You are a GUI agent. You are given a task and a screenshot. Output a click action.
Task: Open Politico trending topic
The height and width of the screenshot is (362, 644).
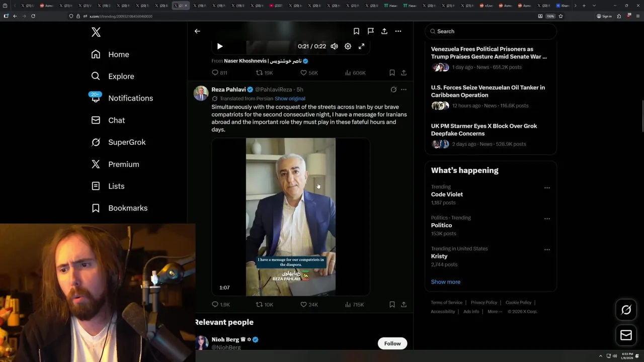click(441, 225)
